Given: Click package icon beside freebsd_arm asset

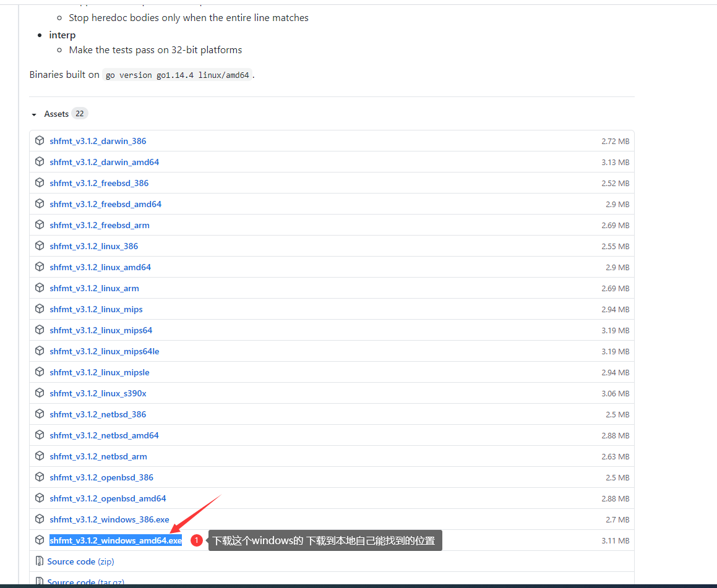Looking at the screenshot, I should click(40, 225).
